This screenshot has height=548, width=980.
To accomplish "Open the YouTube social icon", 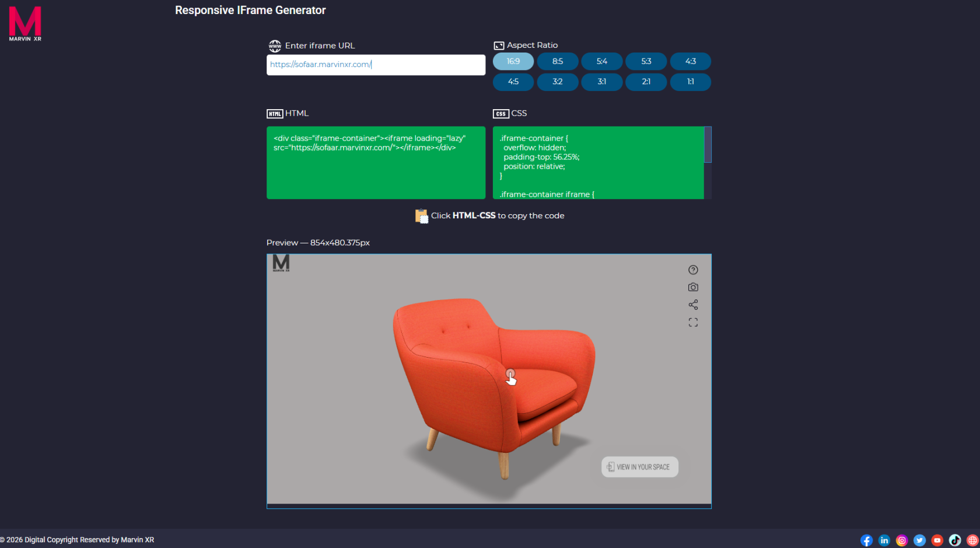I will click(x=937, y=540).
